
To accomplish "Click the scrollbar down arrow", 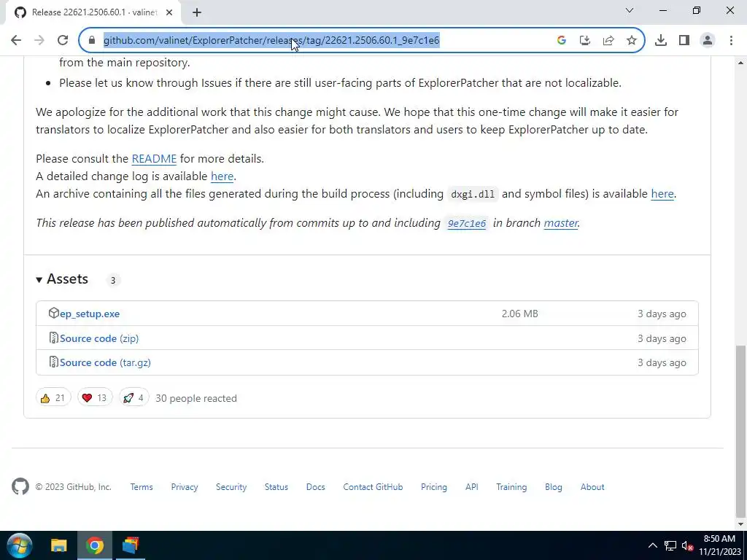I will pos(741,524).
